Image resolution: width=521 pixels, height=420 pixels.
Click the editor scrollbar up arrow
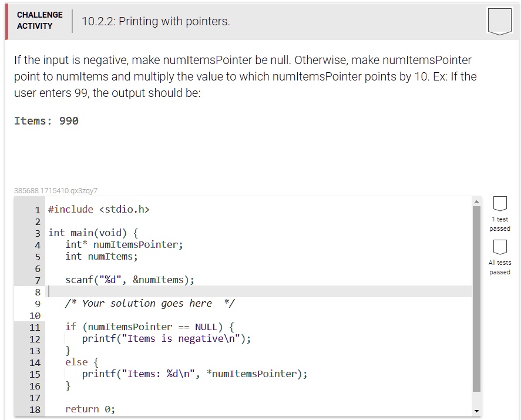click(476, 200)
